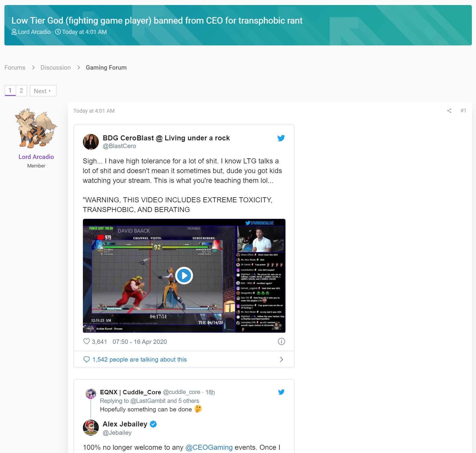The image size is (476, 453).
Task: Open the Twitter bird icon on BlastCero tweet
Action: click(x=281, y=138)
